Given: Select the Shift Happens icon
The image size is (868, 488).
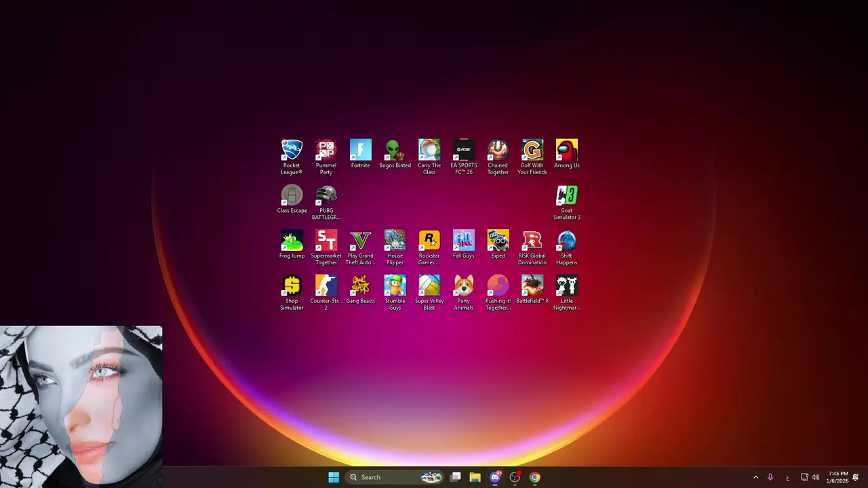Looking at the screenshot, I should pyautogui.click(x=567, y=248).
